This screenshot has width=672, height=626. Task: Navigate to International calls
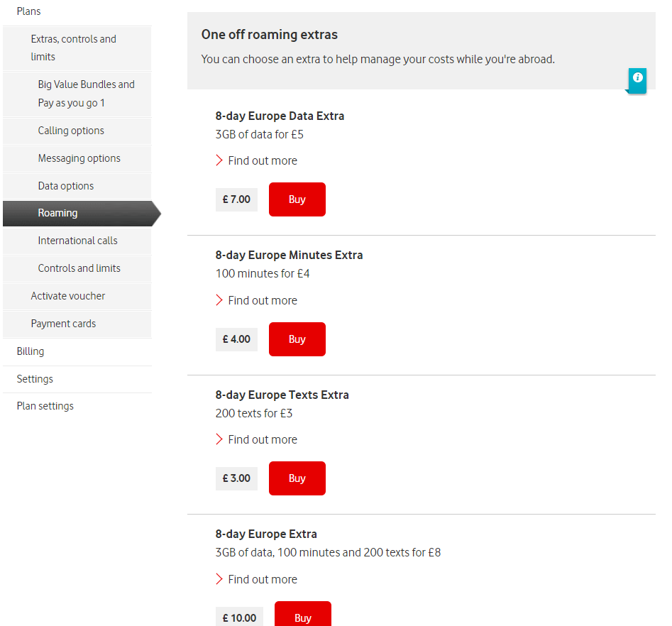pos(77,241)
